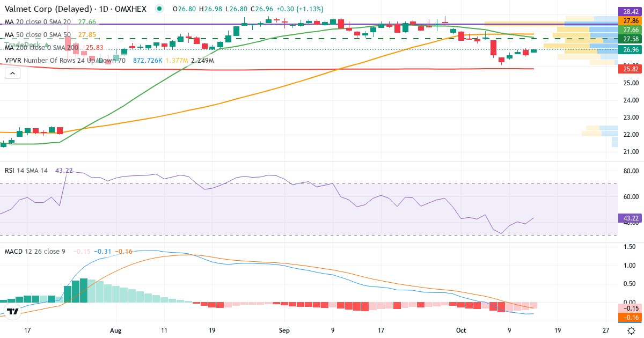
Task: Select MA 200 close 0 SMA 200 legend
Action: 42,47
